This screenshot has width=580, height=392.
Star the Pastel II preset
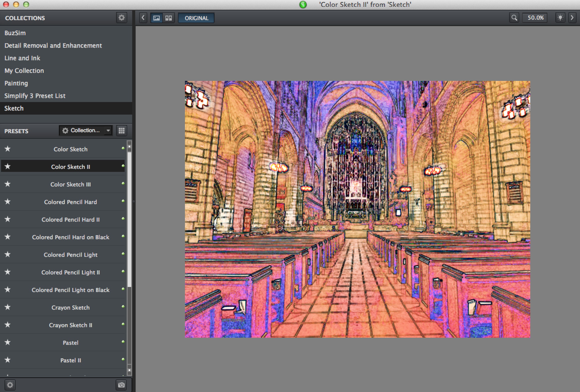click(8, 360)
